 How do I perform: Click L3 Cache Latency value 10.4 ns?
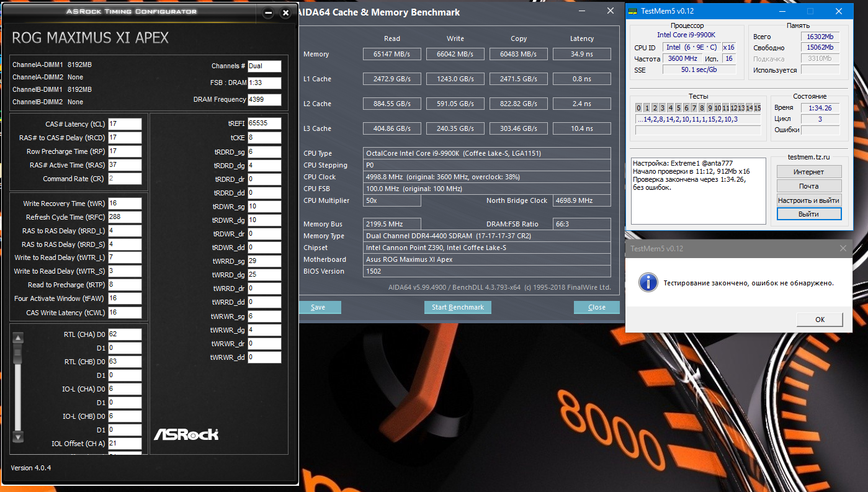point(582,129)
